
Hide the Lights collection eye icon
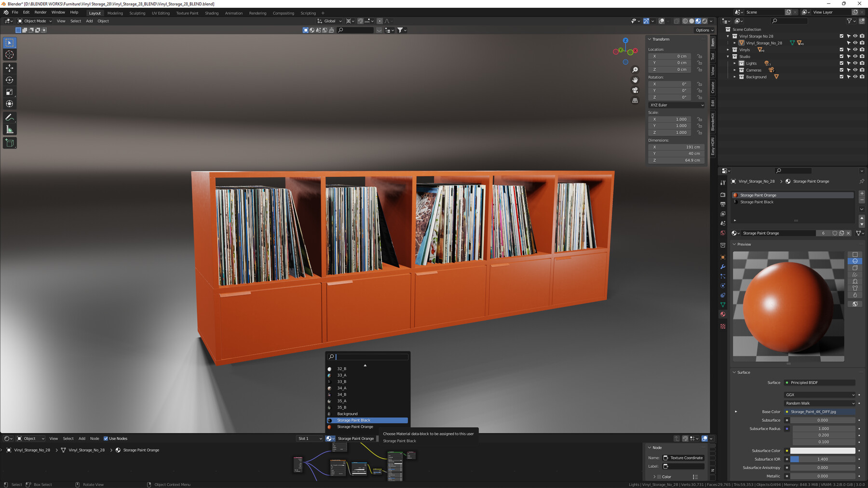[x=855, y=63]
